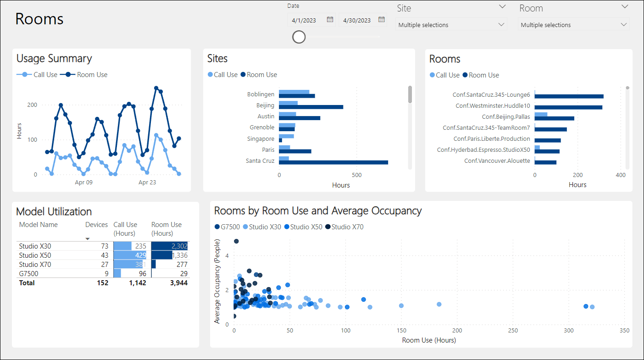
Task: Collapse the Room slicer header chevron
Action: pos(624,7)
